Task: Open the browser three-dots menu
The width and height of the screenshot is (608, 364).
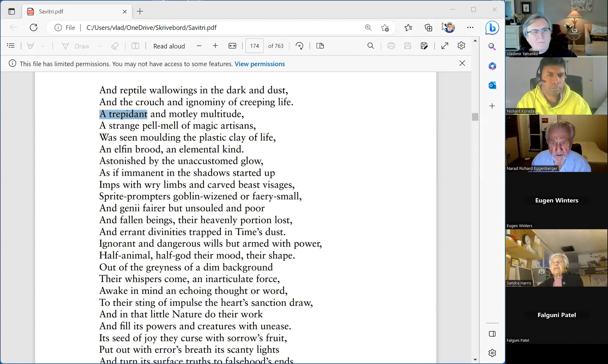Action: pyautogui.click(x=470, y=27)
